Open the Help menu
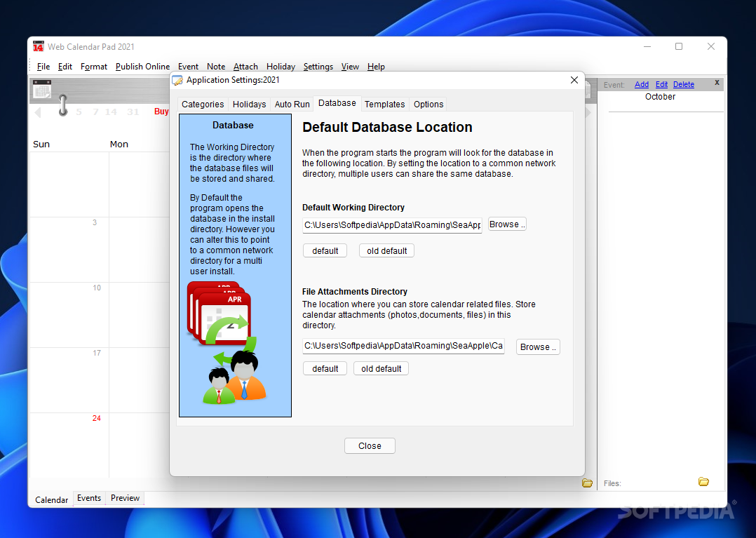This screenshot has width=756, height=538. pyautogui.click(x=376, y=67)
